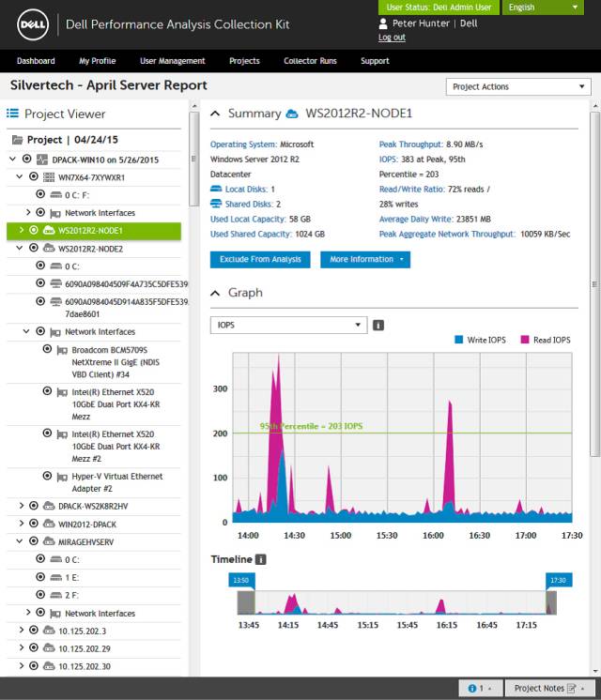Click the Project folder icon
This screenshot has height=700, width=601.
tap(18, 140)
